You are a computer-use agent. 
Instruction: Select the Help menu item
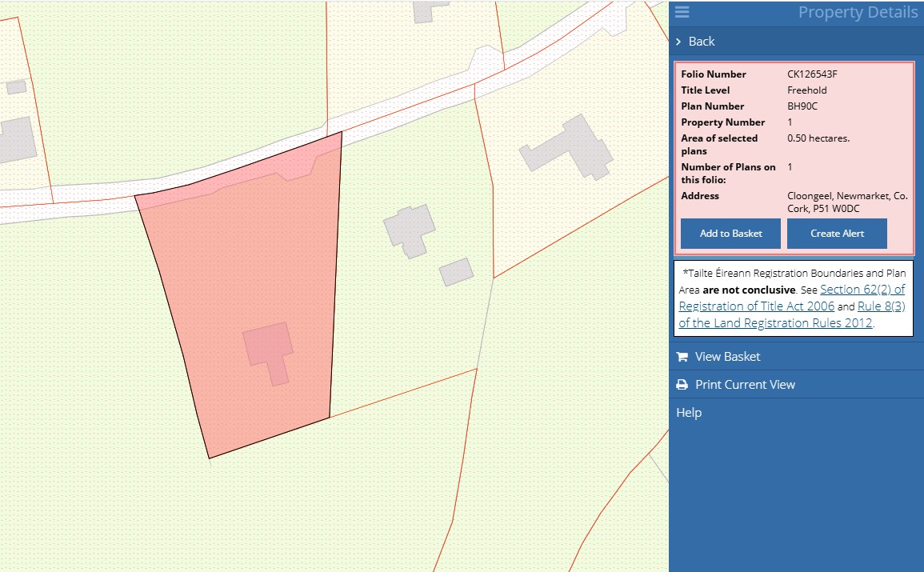tap(689, 413)
